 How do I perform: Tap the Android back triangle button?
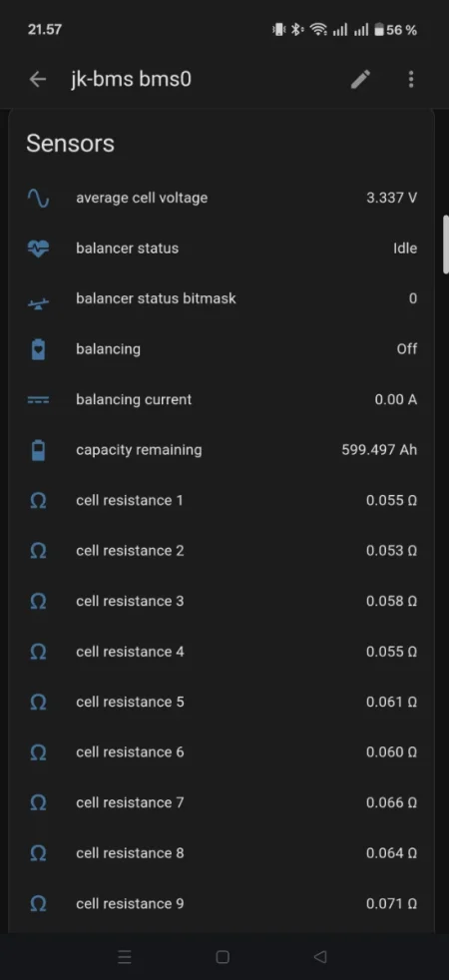tap(319, 957)
